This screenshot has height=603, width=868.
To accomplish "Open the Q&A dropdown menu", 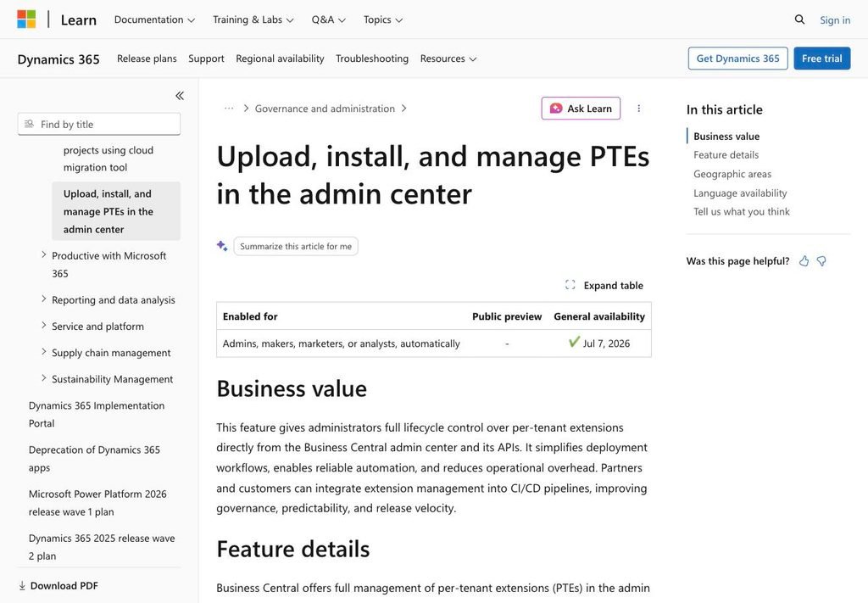I will tap(328, 20).
